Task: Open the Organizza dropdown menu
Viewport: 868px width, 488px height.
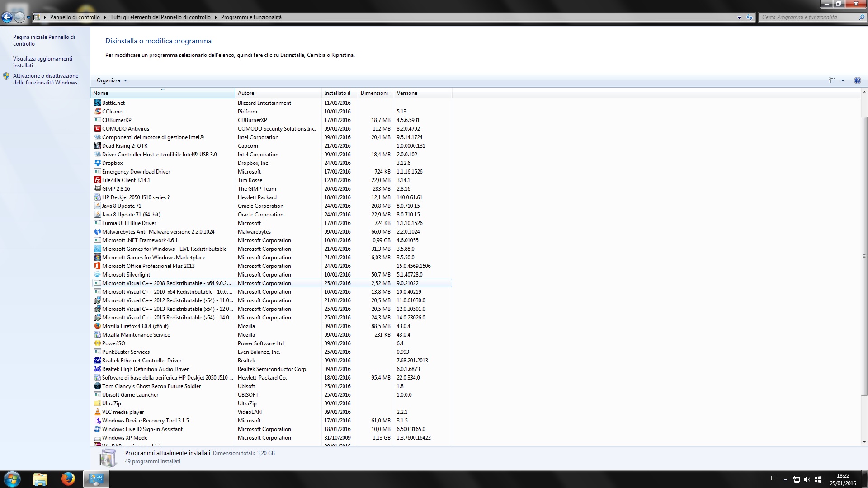Action: coord(112,80)
